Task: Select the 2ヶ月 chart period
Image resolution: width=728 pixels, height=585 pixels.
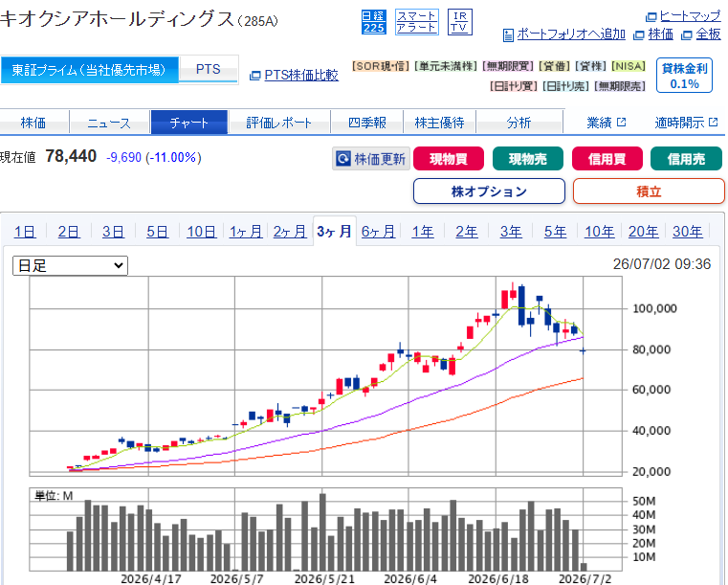Action: [x=290, y=232]
